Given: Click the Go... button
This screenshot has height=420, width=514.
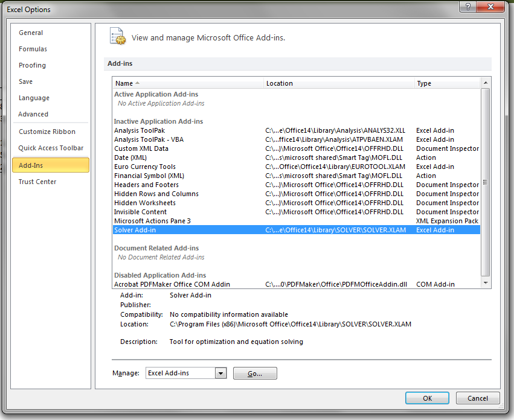Looking at the screenshot, I should coord(255,374).
